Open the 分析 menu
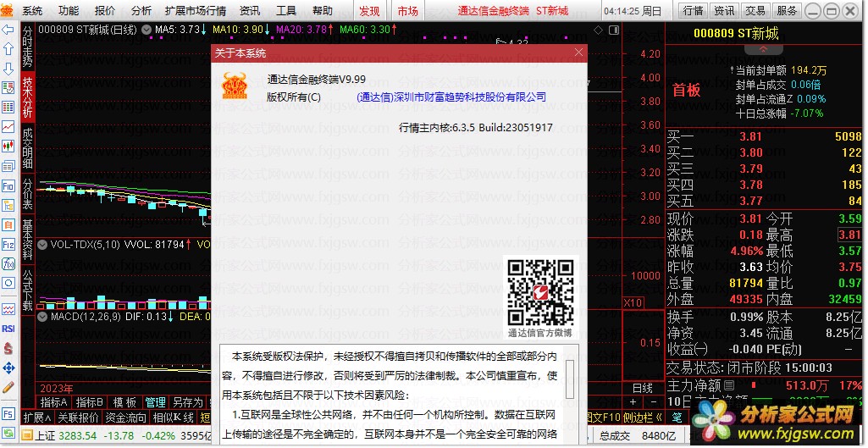 point(141,10)
